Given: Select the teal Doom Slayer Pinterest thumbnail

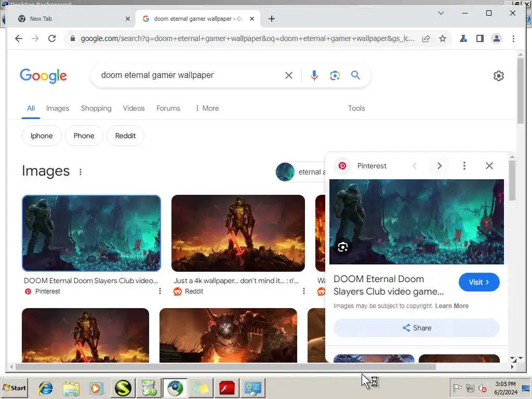Looking at the screenshot, I should tap(91, 233).
